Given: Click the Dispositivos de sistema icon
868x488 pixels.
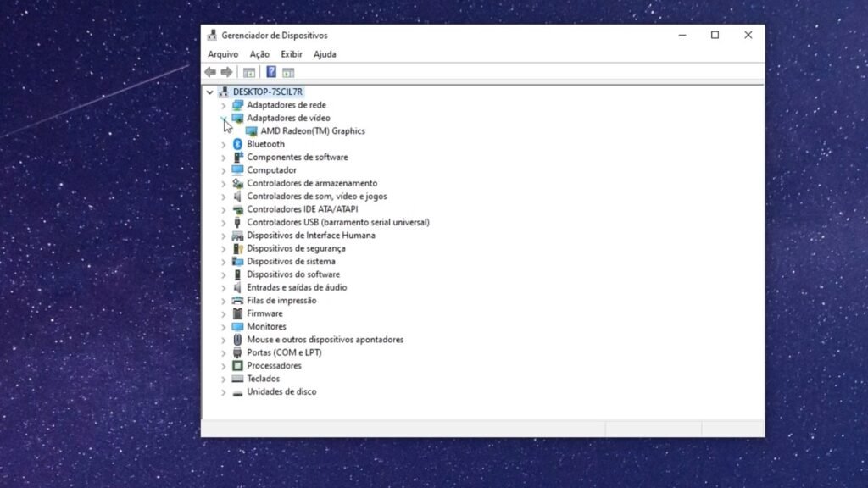Looking at the screenshot, I should (x=237, y=261).
